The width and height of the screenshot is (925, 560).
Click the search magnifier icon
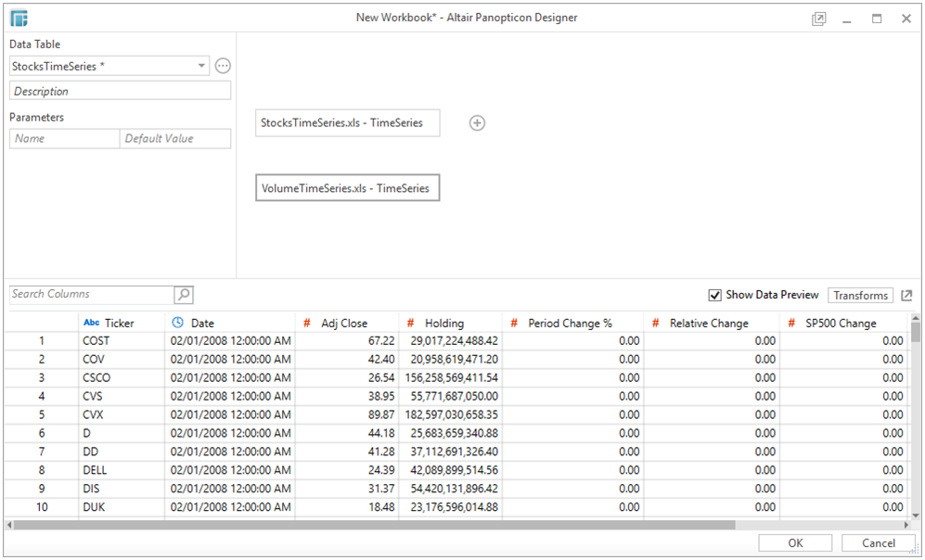click(184, 295)
